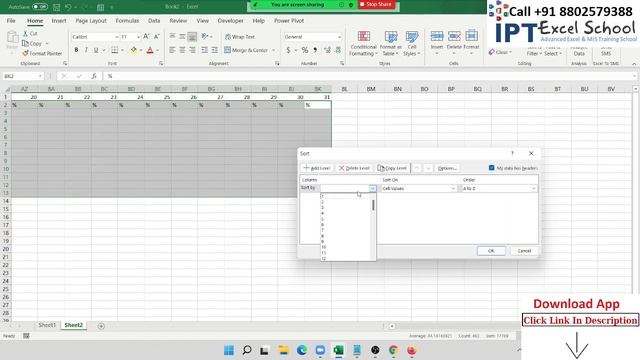Click Increase Font Size icon
The width and height of the screenshot is (640, 360).
(x=146, y=37)
